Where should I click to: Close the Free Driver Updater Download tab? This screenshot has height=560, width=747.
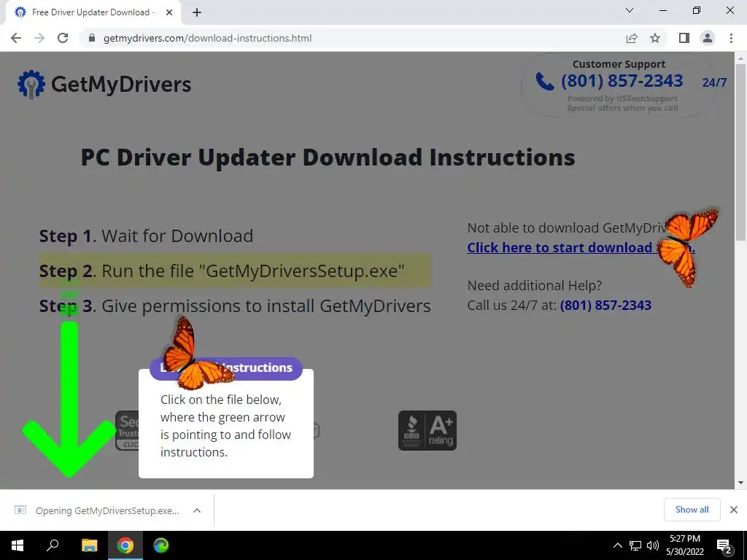pyautogui.click(x=169, y=13)
